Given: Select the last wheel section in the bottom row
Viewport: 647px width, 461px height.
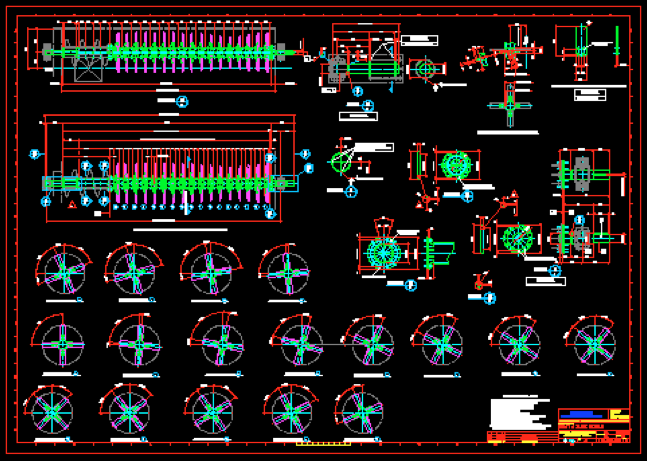Looking at the screenshot, I should pos(359,410).
